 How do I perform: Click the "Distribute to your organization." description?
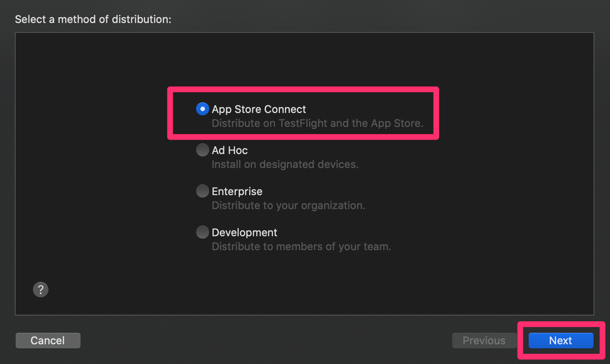point(288,205)
